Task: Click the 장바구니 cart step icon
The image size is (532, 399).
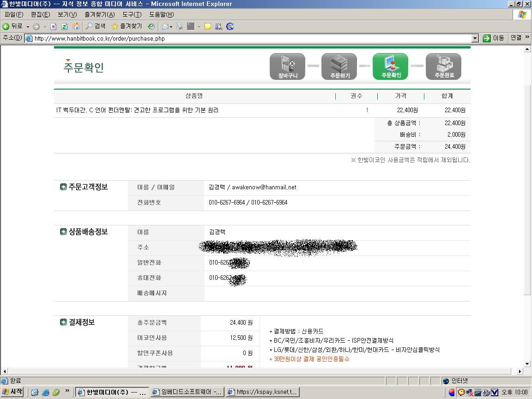Action: pos(287,66)
